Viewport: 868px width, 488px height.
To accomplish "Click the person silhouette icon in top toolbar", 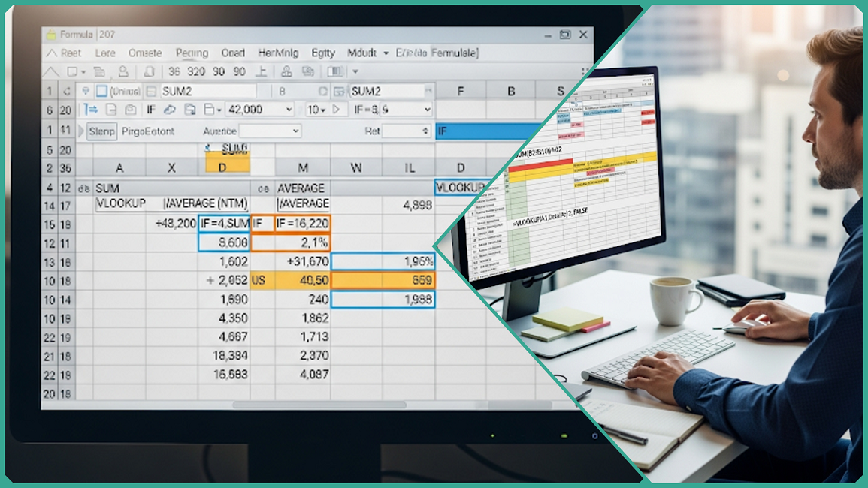I will coord(123,72).
